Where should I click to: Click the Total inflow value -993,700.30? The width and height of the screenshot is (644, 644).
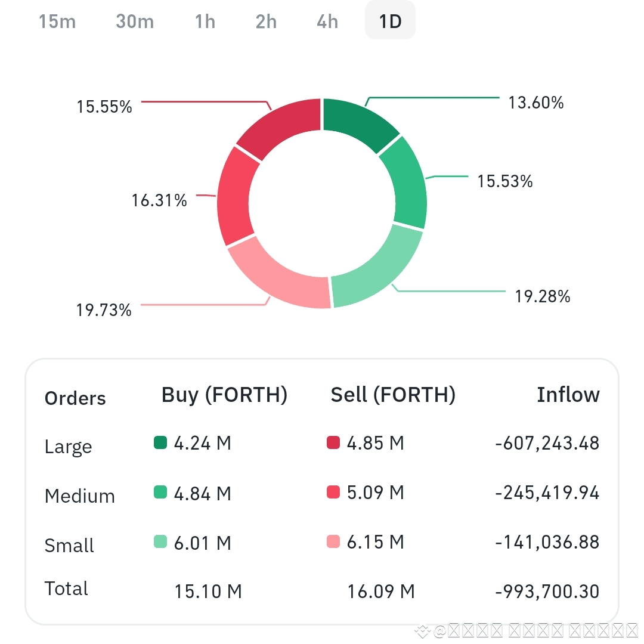[545, 592]
